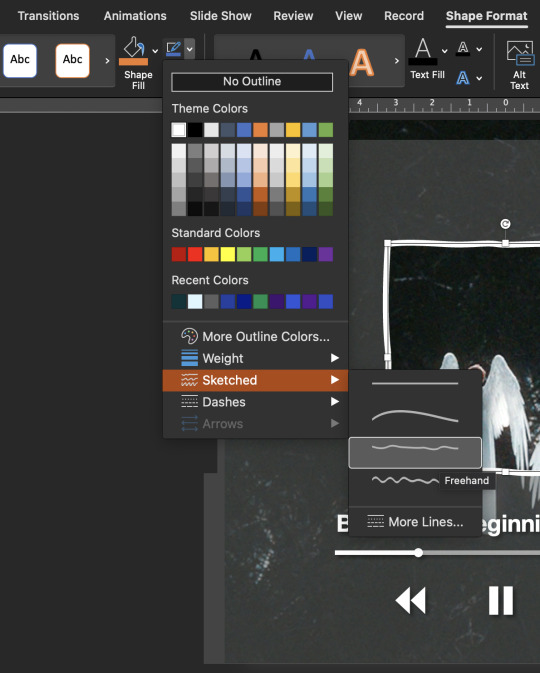Pick the pale blue recent color
The image size is (540, 673).
tap(195, 301)
